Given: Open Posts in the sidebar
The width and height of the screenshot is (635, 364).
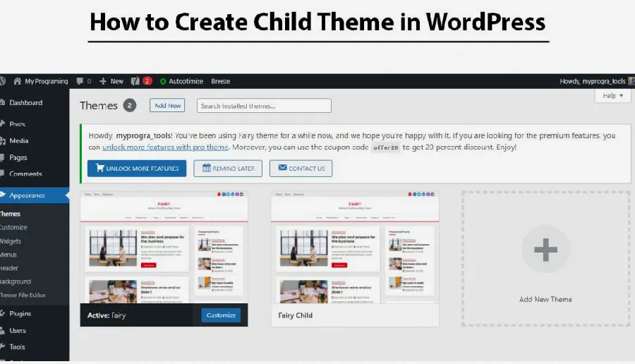Looking at the screenshot, I should tap(17, 124).
